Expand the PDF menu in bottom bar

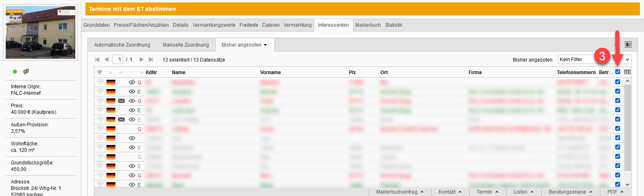(616, 192)
